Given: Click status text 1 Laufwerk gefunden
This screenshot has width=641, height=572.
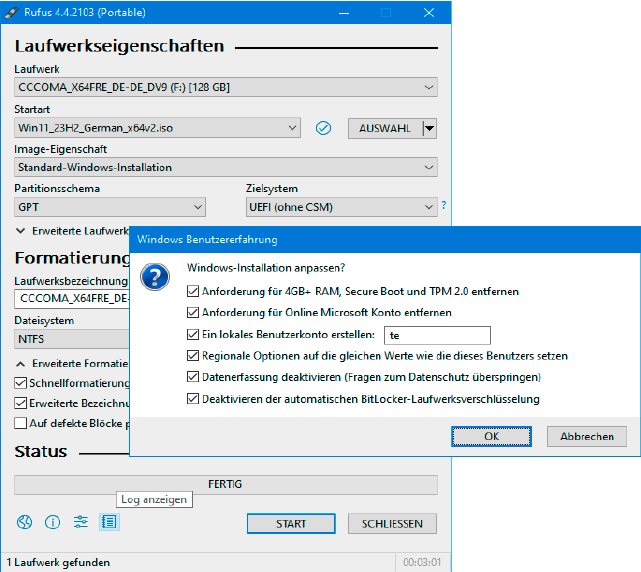Looking at the screenshot, I should click(x=58, y=562).
